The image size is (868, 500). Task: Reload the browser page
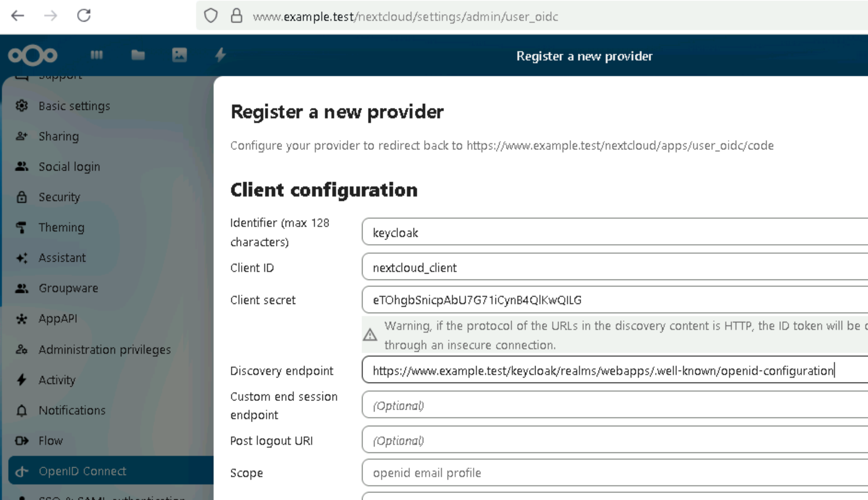click(84, 16)
